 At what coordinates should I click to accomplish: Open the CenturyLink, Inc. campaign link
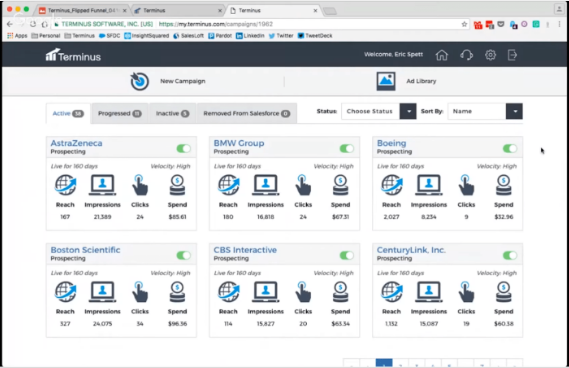(x=411, y=250)
